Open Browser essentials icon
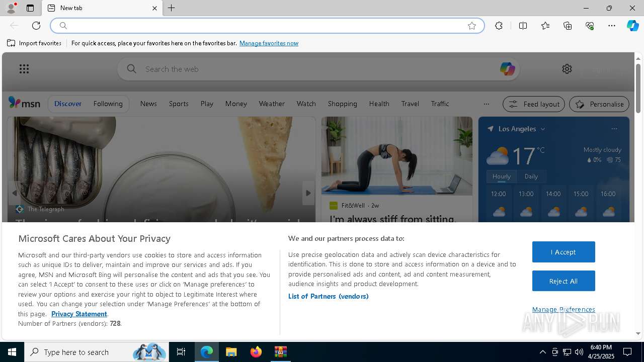Screen dimensions: 644x362 click(590, 26)
